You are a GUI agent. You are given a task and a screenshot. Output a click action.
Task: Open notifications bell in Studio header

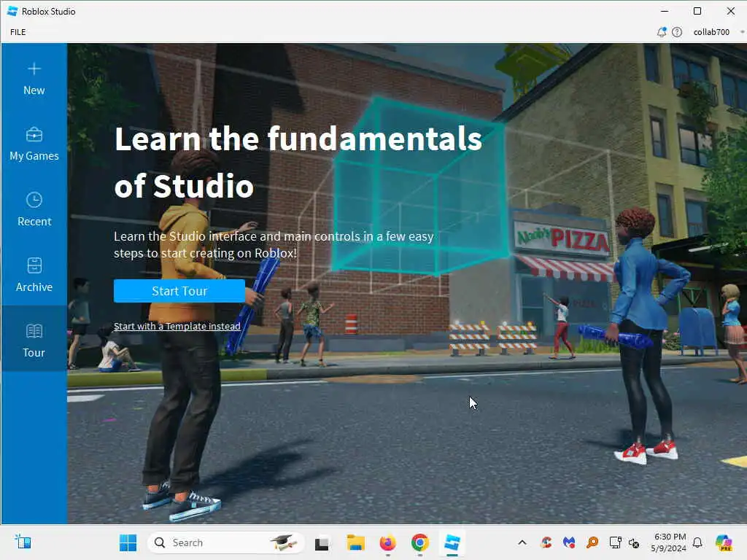tap(661, 32)
